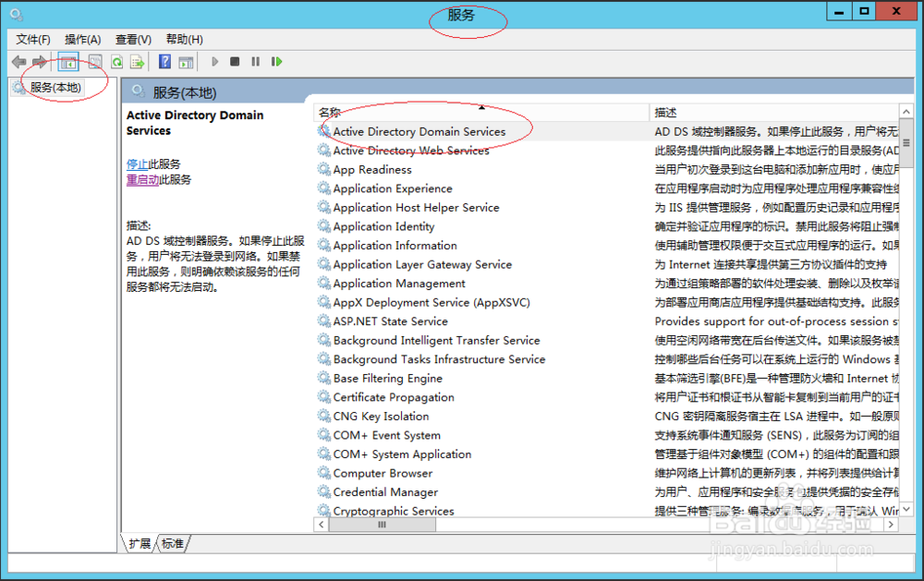Select Application Management service row
This screenshot has width=924, height=581.
coord(607,283)
